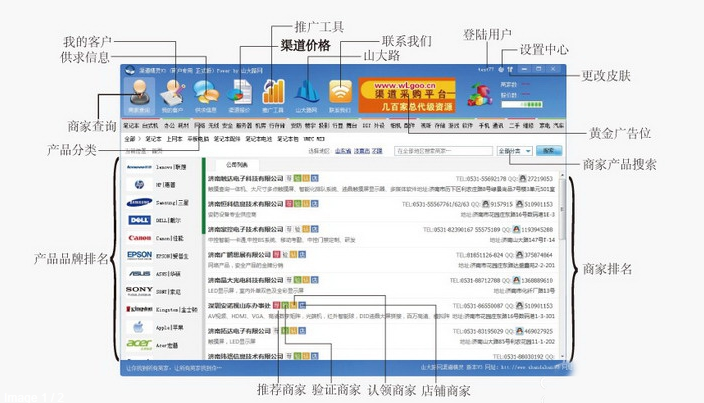Click QQ penguin icon next to 469027925

click(519, 331)
